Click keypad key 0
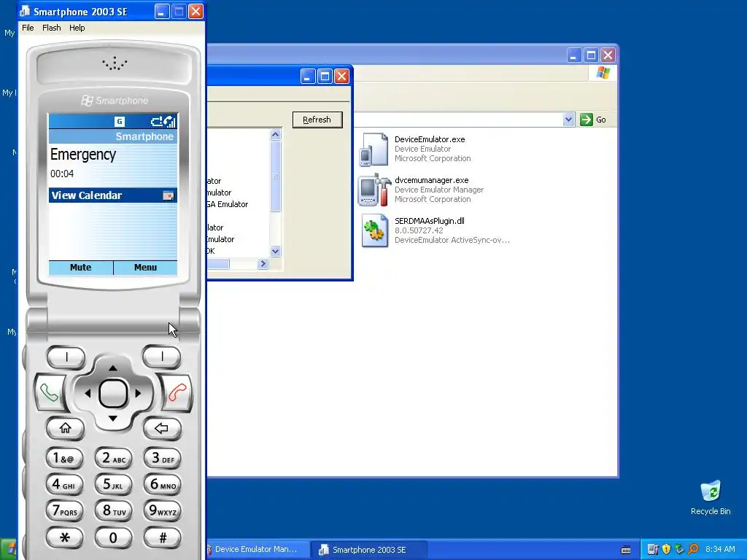Image resolution: width=747 pixels, height=560 pixels. 113,537
